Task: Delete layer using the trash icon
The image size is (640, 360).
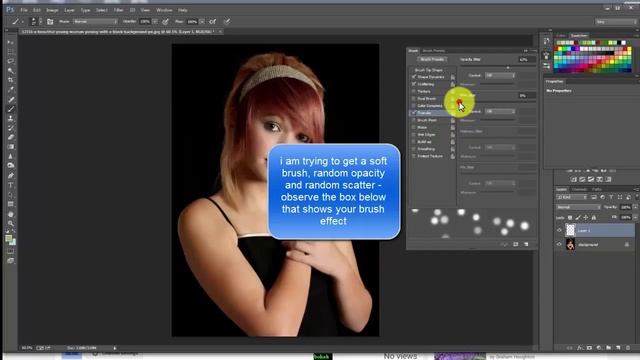Action: 628,348
